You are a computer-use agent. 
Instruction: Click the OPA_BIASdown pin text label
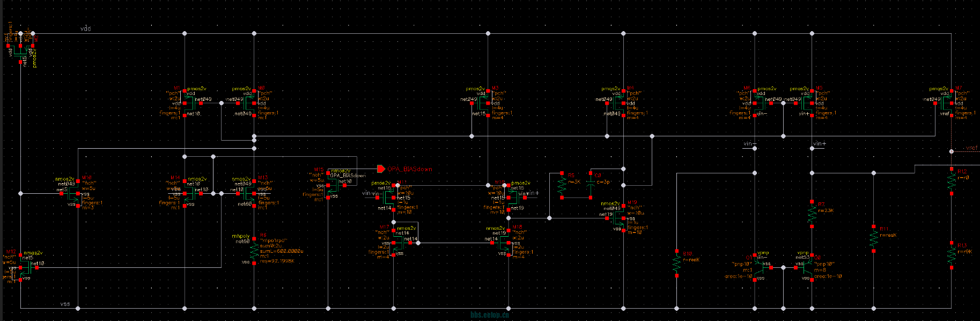coord(410,169)
